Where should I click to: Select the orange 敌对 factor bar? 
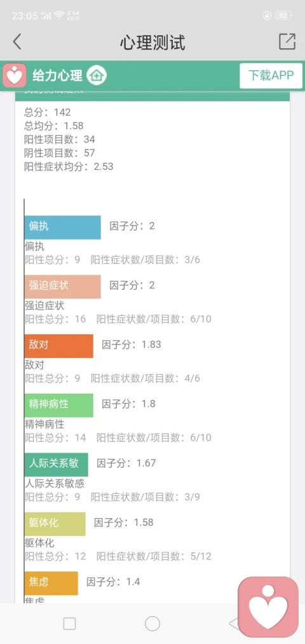(58, 346)
